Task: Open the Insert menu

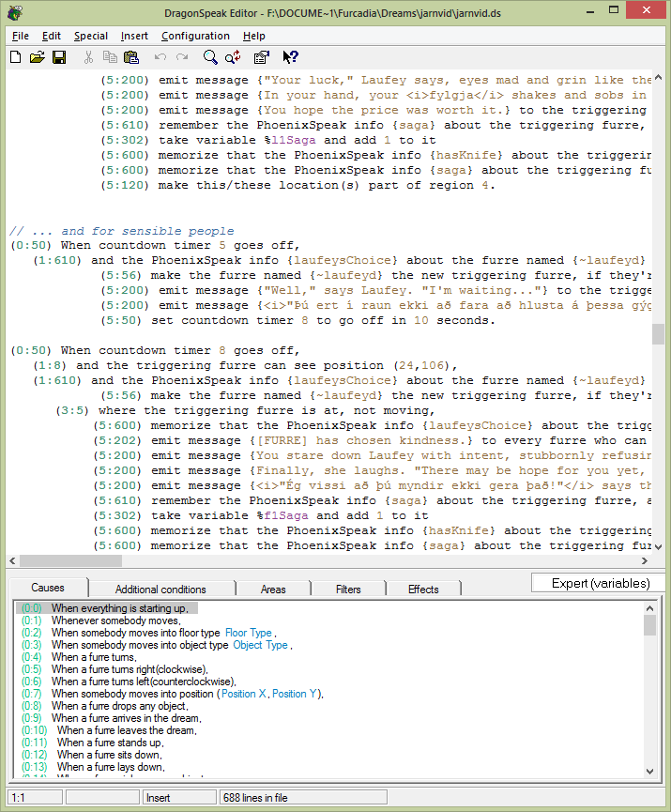Action: [x=134, y=36]
